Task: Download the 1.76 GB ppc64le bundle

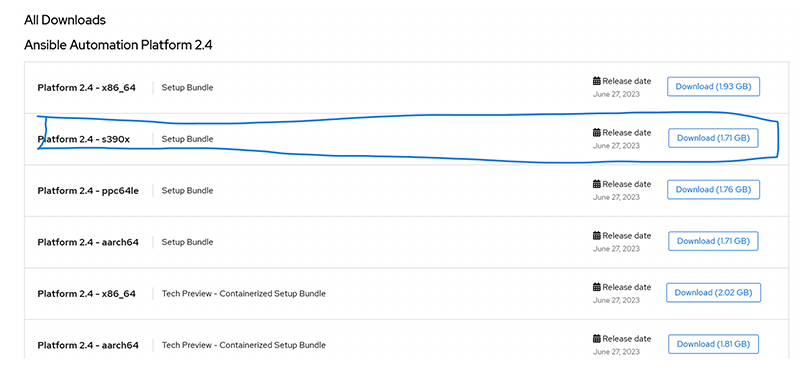Action: pyautogui.click(x=713, y=190)
